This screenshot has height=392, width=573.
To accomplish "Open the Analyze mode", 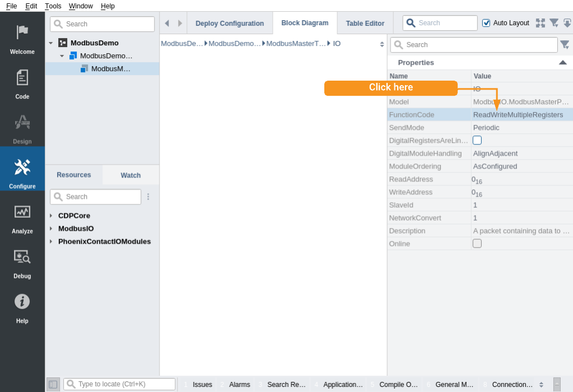I will point(22,216).
